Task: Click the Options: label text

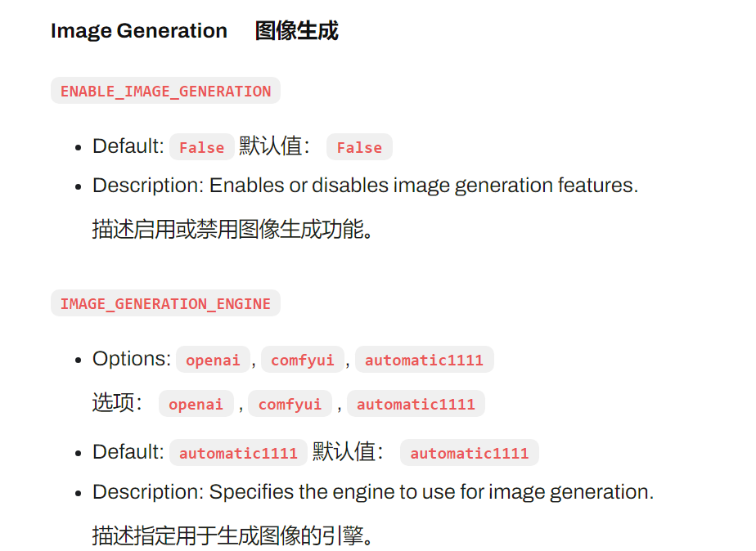Action: 132,359
